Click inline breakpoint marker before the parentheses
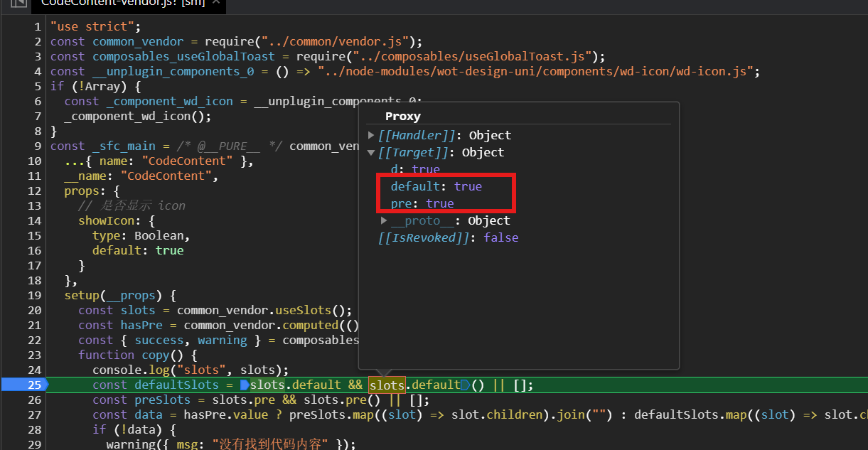 (x=466, y=385)
